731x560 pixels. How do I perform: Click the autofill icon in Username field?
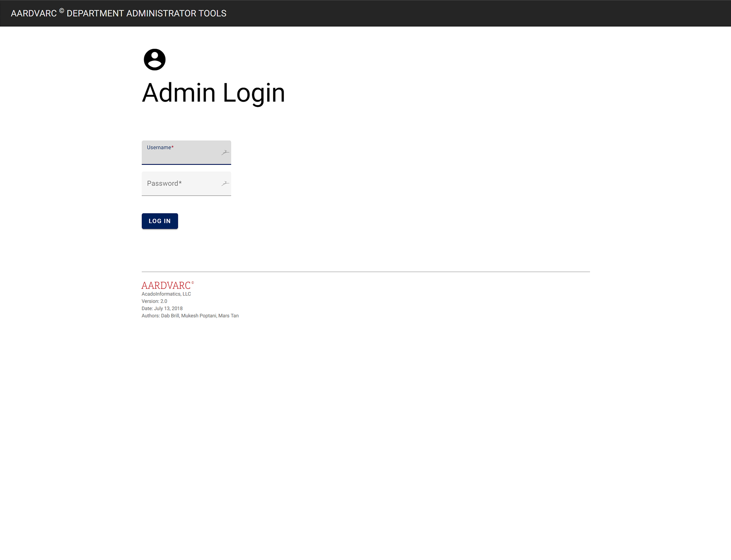click(225, 153)
